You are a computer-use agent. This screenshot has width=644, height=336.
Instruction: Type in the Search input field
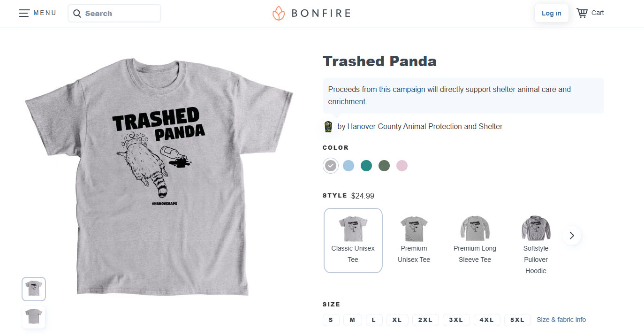coord(120,14)
